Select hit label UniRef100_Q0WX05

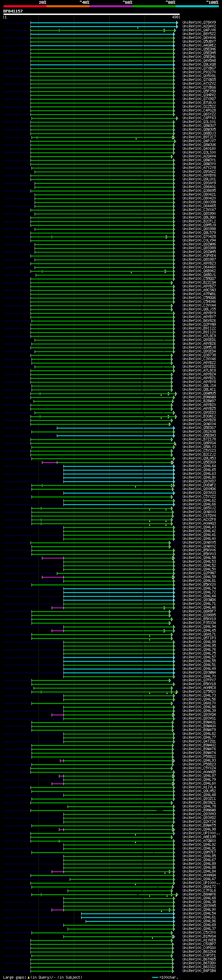[199, 543]
